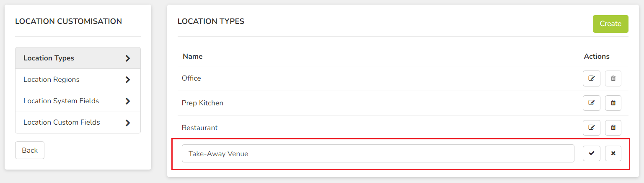
Task: Confirm Take-Away Venue with the checkmark
Action: click(591, 154)
